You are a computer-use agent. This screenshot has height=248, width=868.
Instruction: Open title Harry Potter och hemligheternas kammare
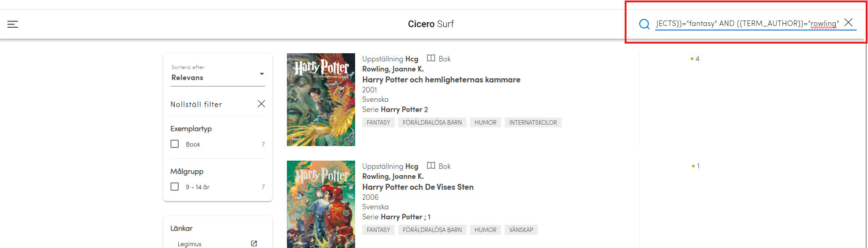pos(441,80)
